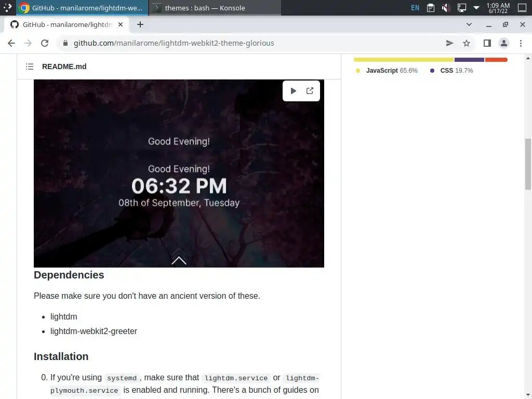Go back to previous page
532x399 pixels.
[x=11, y=43]
